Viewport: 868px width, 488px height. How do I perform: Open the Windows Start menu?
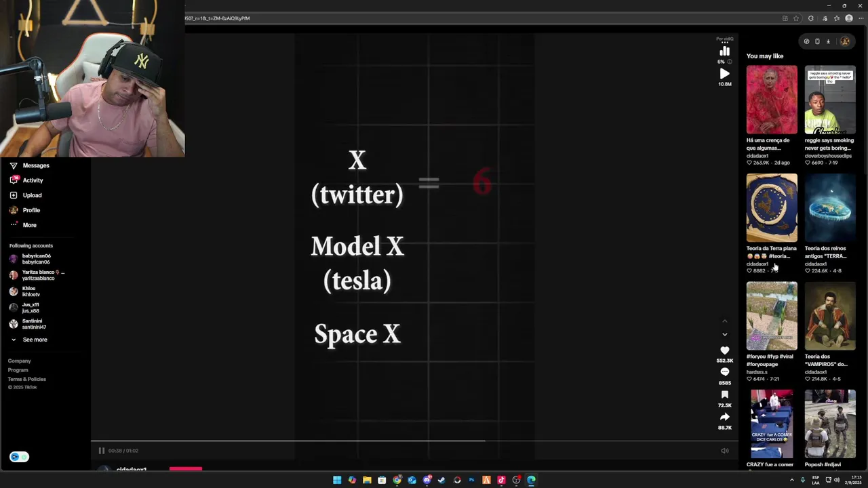pyautogui.click(x=337, y=480)
